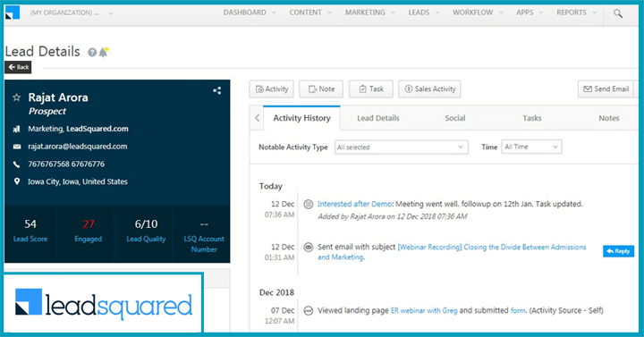Click the landing page activity icon
The width and height of the screenshot is (644, 337).
click(308, 311)
